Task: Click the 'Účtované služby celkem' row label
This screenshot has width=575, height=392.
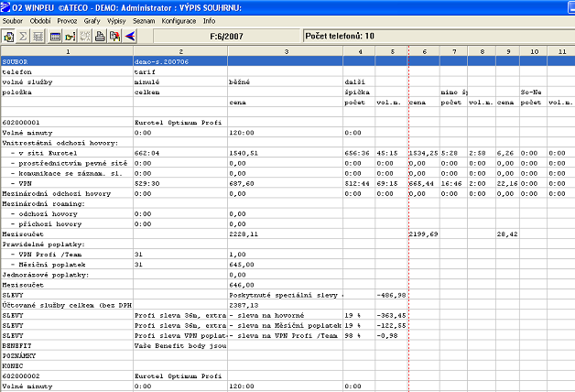Action: tap(67, 305)
